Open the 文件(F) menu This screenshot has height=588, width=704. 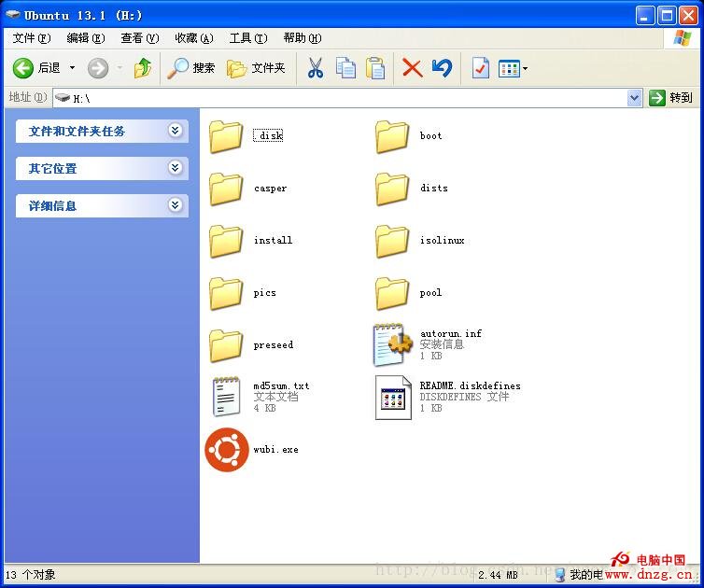pyautogui.click(x=32, y=38)
